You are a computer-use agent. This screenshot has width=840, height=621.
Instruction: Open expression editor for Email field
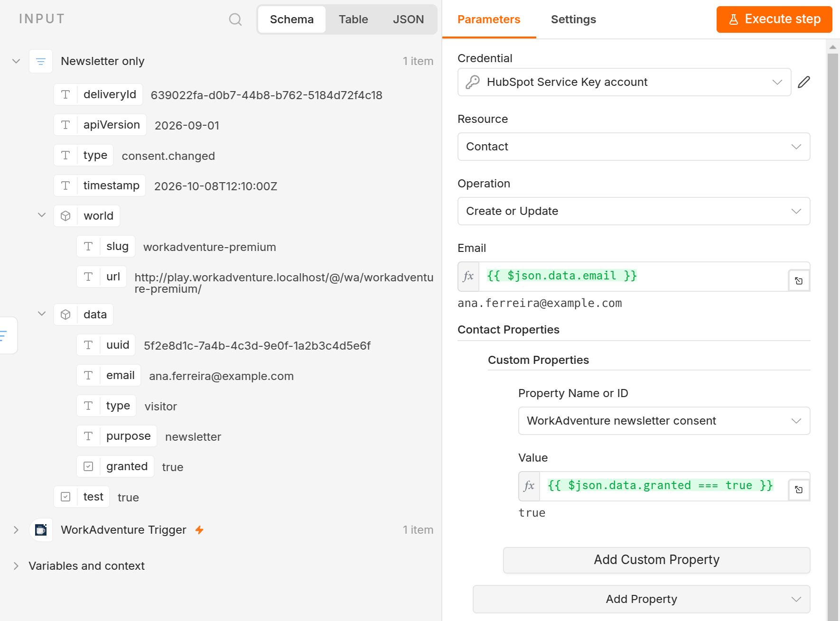tap(799, 281)
